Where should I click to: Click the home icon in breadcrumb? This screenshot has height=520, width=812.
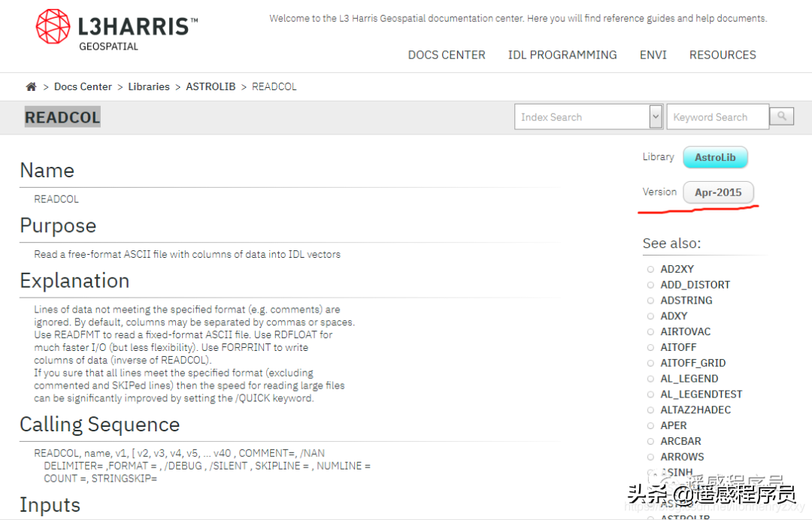(x=31, y=87)
